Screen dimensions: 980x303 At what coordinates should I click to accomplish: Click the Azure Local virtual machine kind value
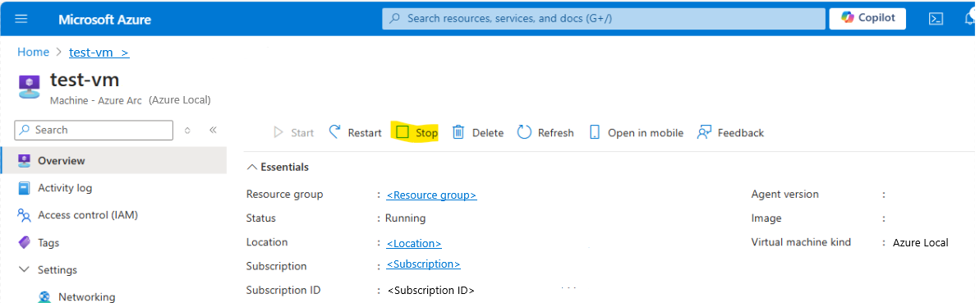(x=920, y=243)
